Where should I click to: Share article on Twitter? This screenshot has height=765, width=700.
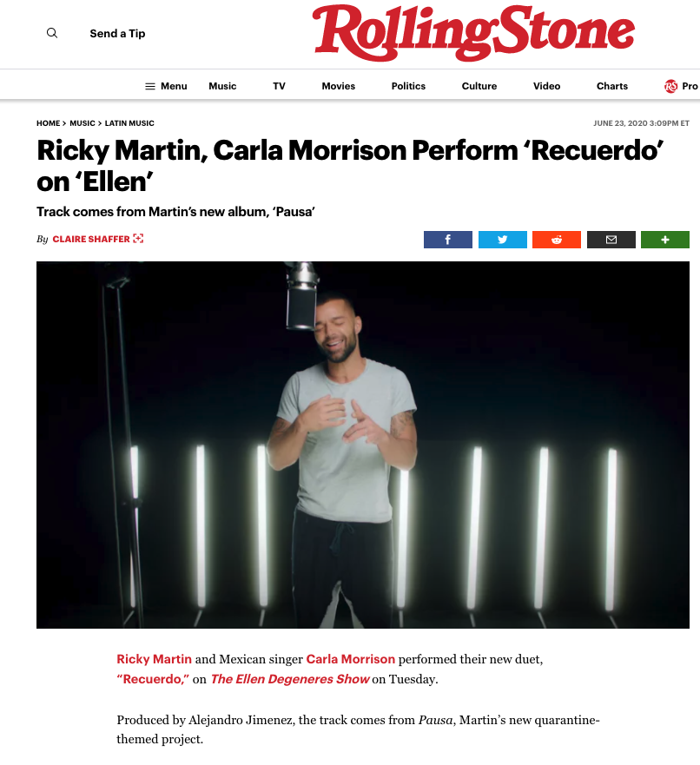click(x=503, y=240)
